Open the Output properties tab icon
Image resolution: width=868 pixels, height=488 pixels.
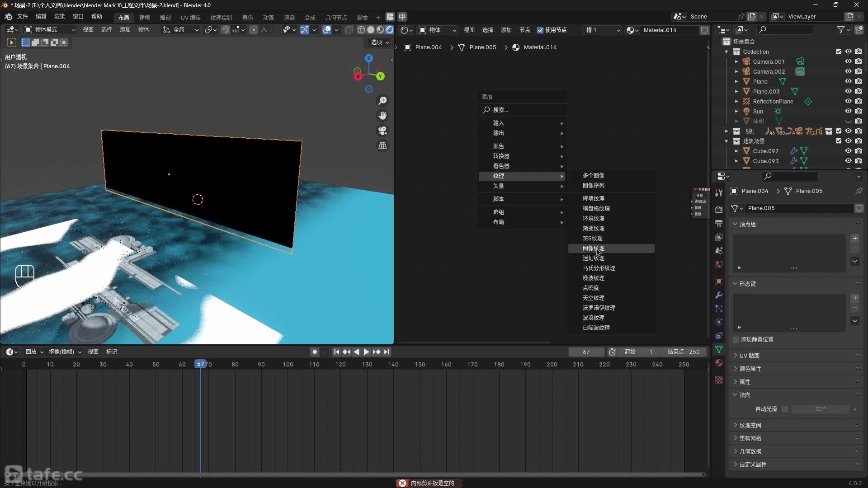[x=719, y=223]
